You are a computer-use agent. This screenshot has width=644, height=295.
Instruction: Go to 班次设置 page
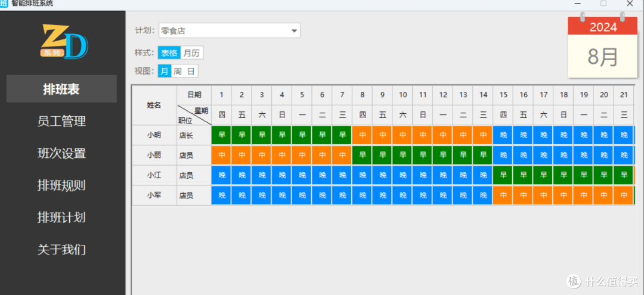61,153
